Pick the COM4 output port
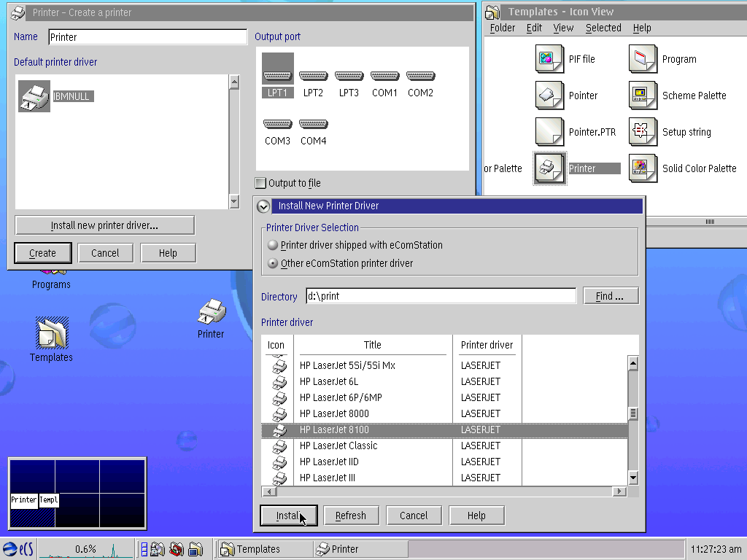This screenshot has height=560, width=747. coord(313,124)
